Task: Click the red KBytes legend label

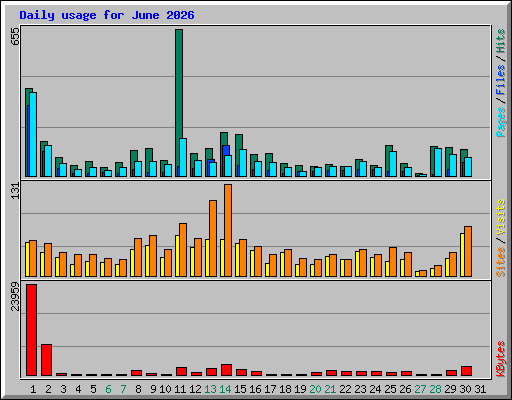Action: point(501,359)
